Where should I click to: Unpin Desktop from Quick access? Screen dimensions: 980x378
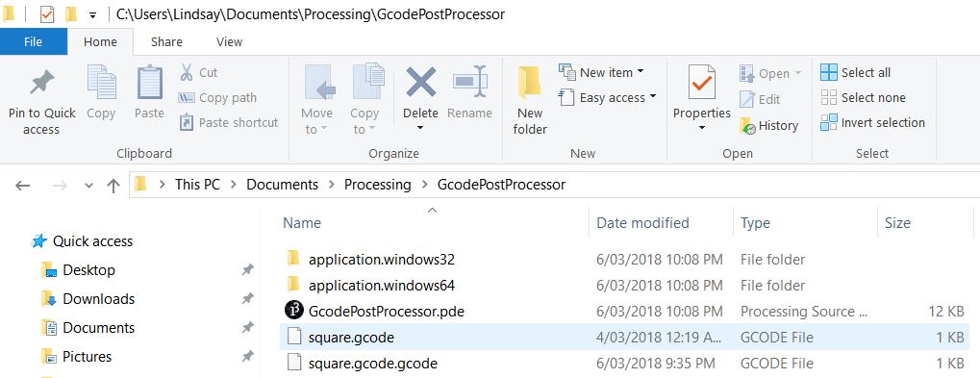[247, 270]
